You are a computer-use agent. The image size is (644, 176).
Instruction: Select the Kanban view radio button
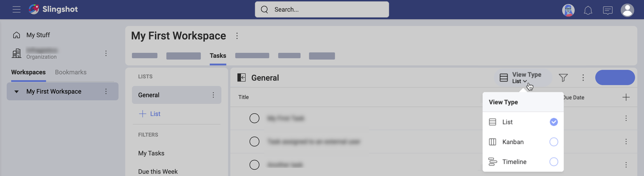click(x=553, y=142)
